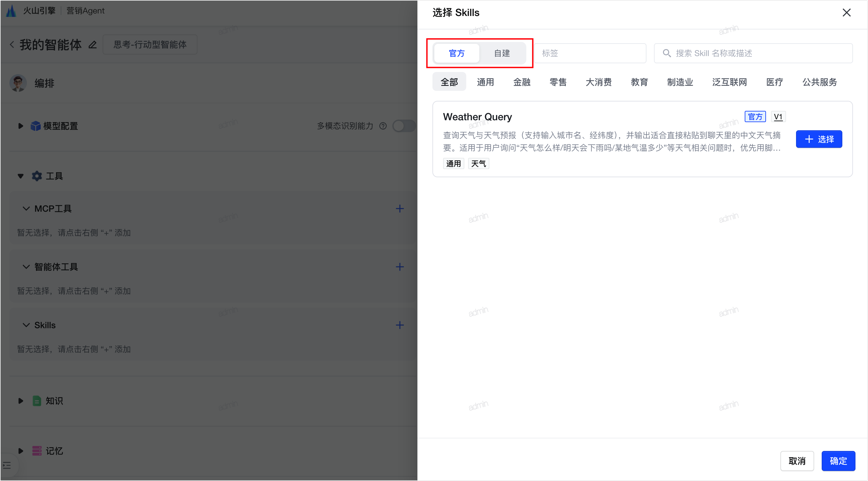Click the 天气 tag on Weather Query
The width and height of the screenshot is (868, 481).
click(478, 163)
